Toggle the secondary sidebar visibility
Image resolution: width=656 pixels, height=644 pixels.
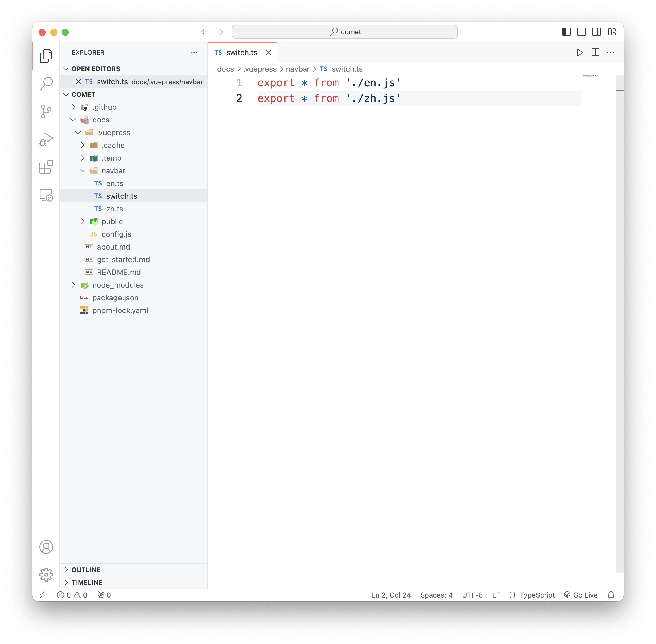pyautogui.click(x=597, y=32)
